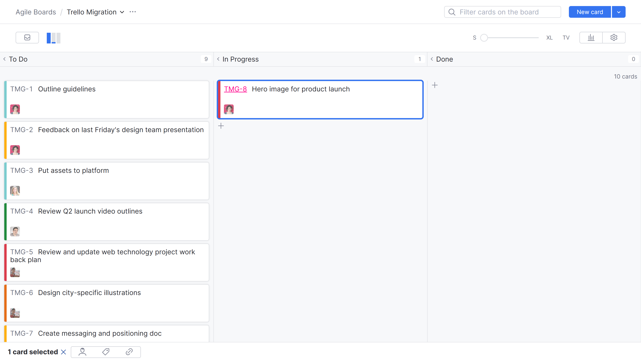Open the board chart panel
This screenshot has width=641, height=364.
click(591, 37)
